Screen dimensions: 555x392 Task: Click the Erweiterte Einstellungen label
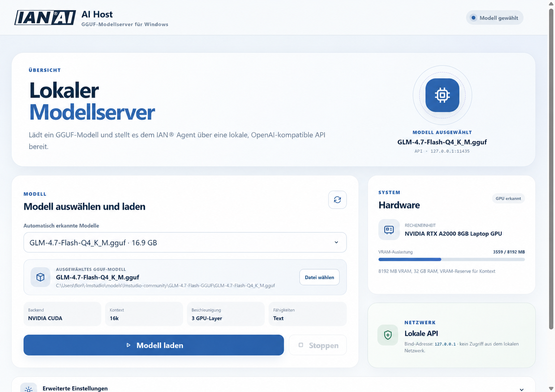(x=75, y=388)
